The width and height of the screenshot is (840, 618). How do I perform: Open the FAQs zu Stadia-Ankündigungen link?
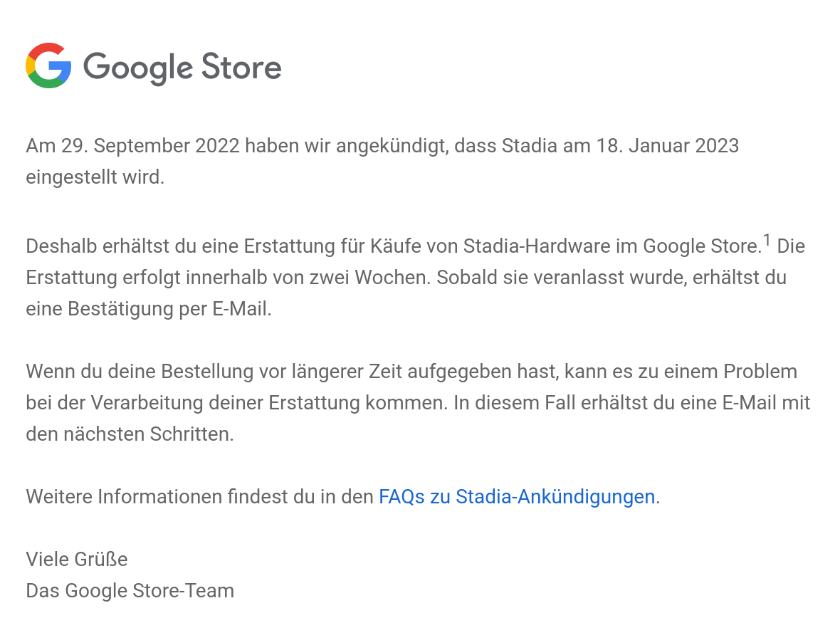pyautogui.click(x=517, y=497)
